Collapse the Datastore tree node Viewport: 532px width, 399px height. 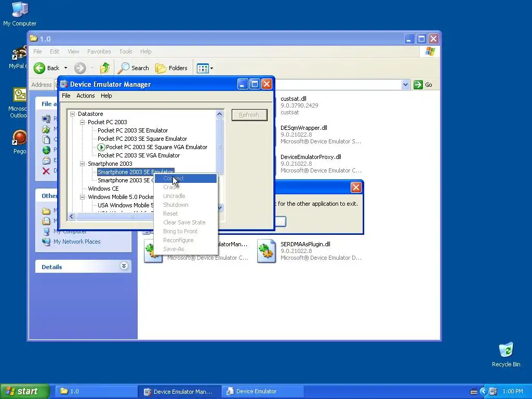click(x=72, y=114)
